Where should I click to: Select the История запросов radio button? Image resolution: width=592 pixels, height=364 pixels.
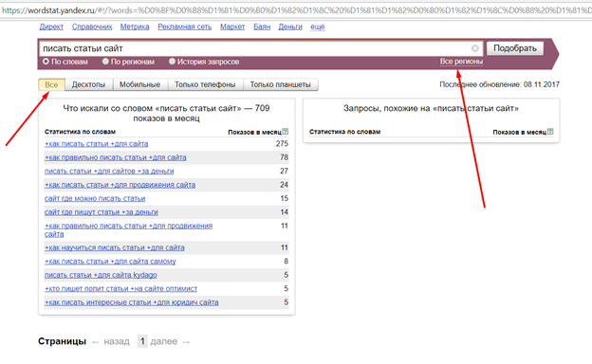[172, 61]
